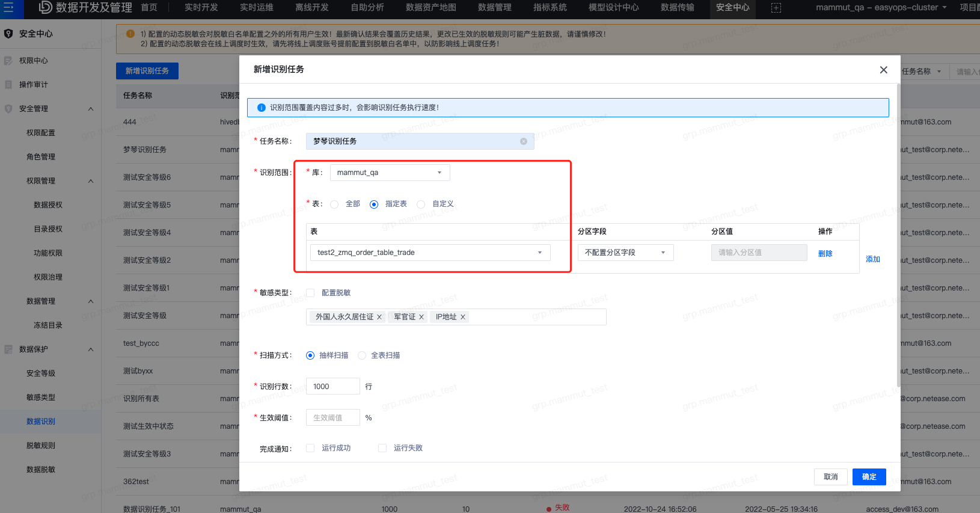Open the 任务名称 search filter dropdown
Viewport: 980px width, 513px height.
pyautogui.click(x=922, y=72)
